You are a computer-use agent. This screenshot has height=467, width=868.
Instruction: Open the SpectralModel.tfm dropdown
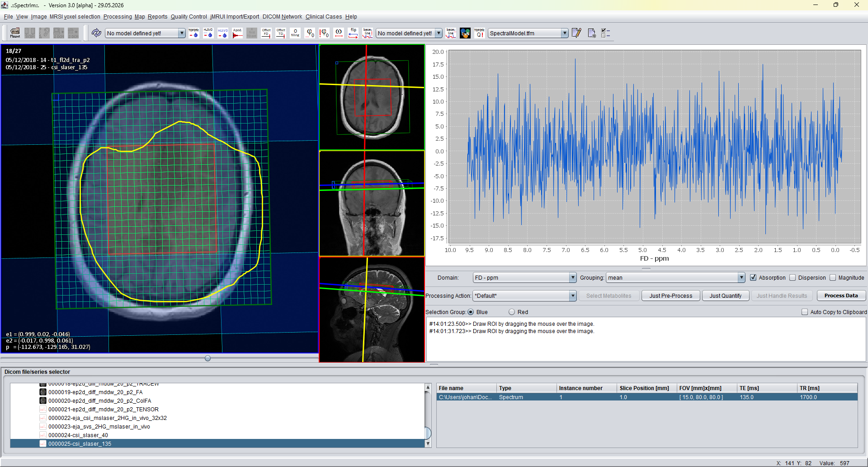coord(528,33)
